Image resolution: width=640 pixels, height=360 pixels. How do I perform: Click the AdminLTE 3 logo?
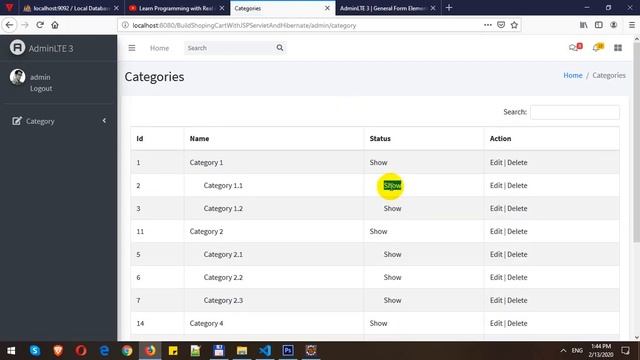click(x=41, y=48)
